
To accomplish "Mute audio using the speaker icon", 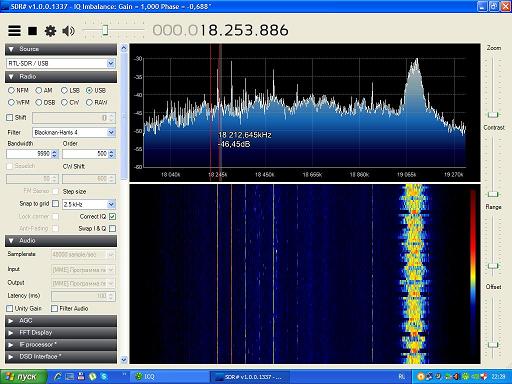I will (68, 31).
